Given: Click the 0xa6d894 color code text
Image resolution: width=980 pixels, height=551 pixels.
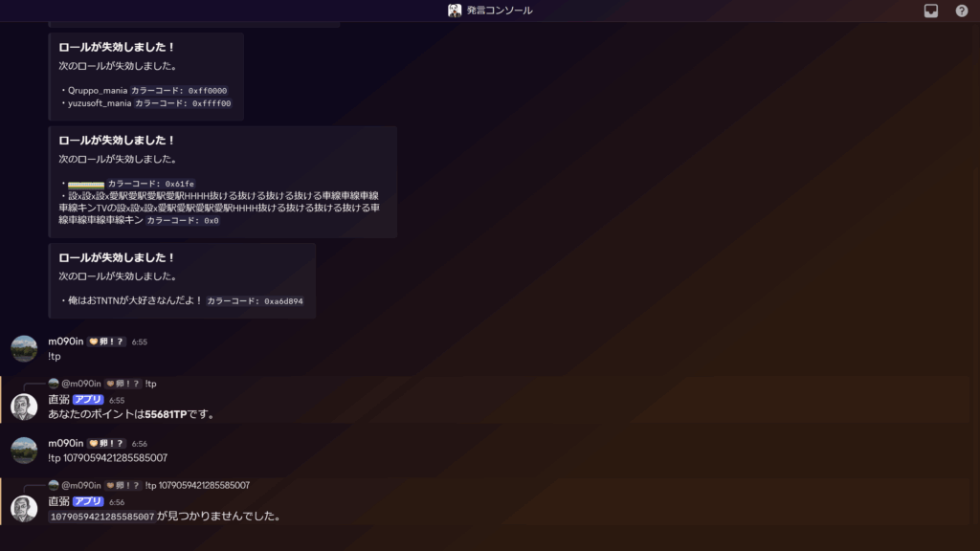Looking at the screenshot, I should point(283,300).
